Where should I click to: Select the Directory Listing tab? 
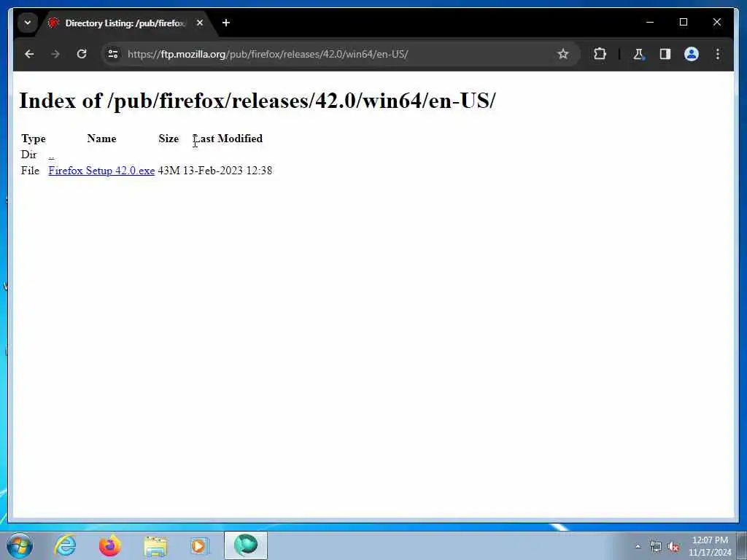tap(125, 23)
